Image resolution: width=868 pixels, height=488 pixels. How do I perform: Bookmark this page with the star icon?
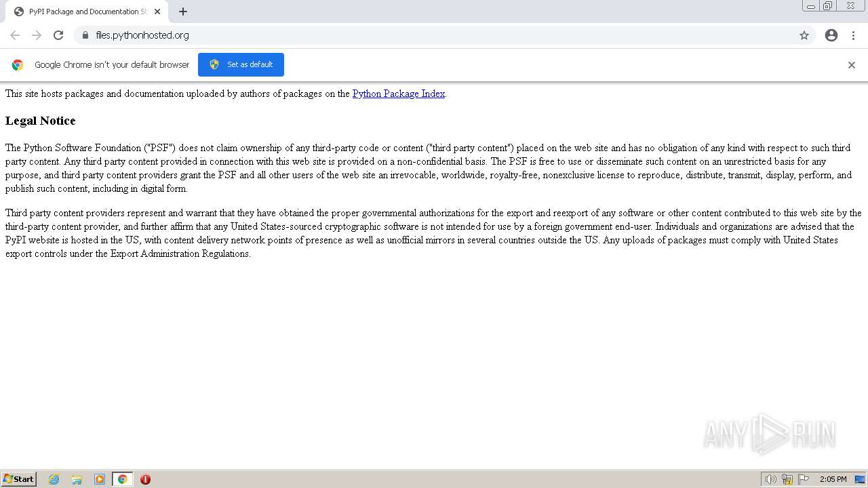(x=804, y=35)
